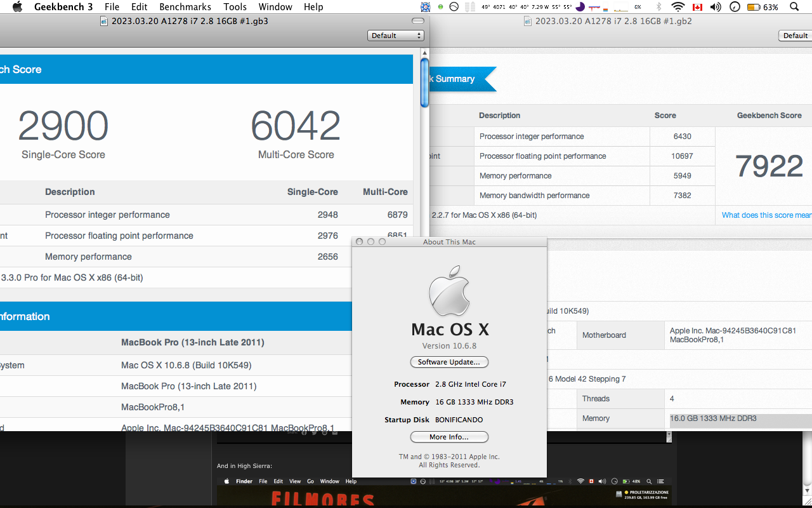
Task: Click the High Sierra screenshot image below
Action: 444,491
